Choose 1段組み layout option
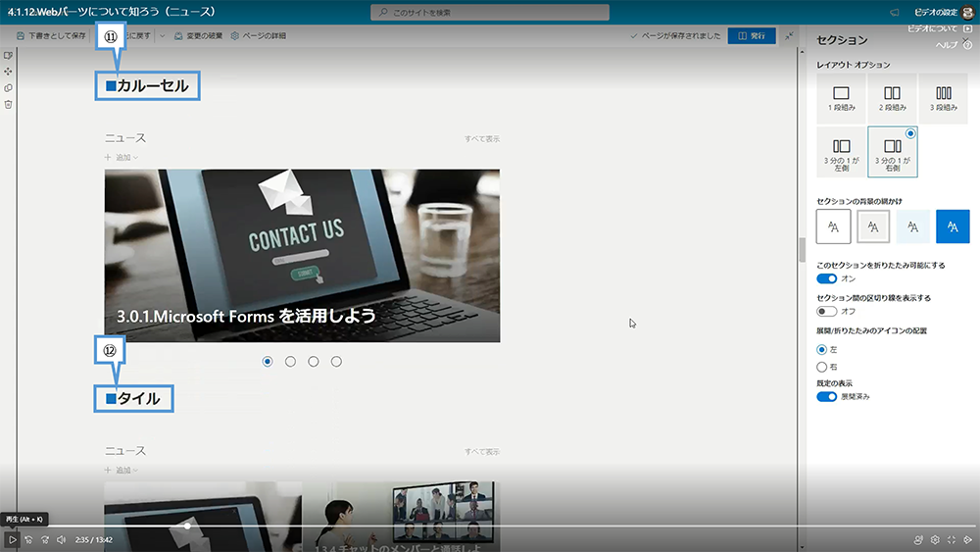 (x=841, y=99)
